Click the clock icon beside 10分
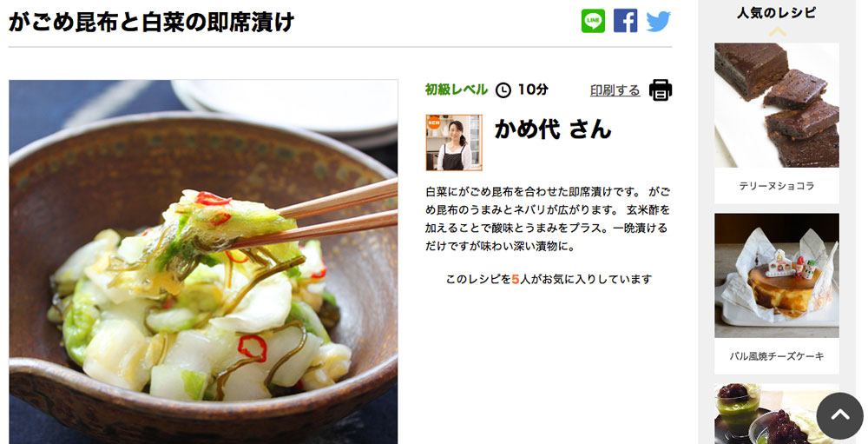The image size is (868, 444). coord(503,89)
